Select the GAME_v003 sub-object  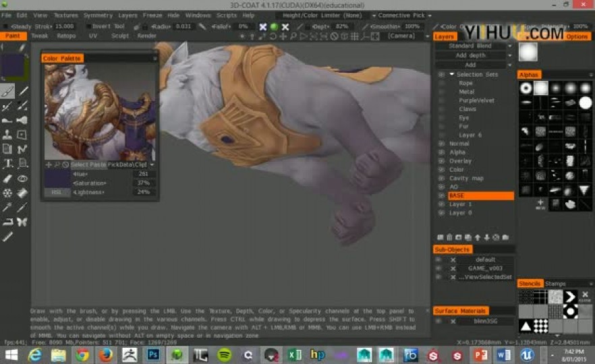pyautogui.click(x=485, y=268)
